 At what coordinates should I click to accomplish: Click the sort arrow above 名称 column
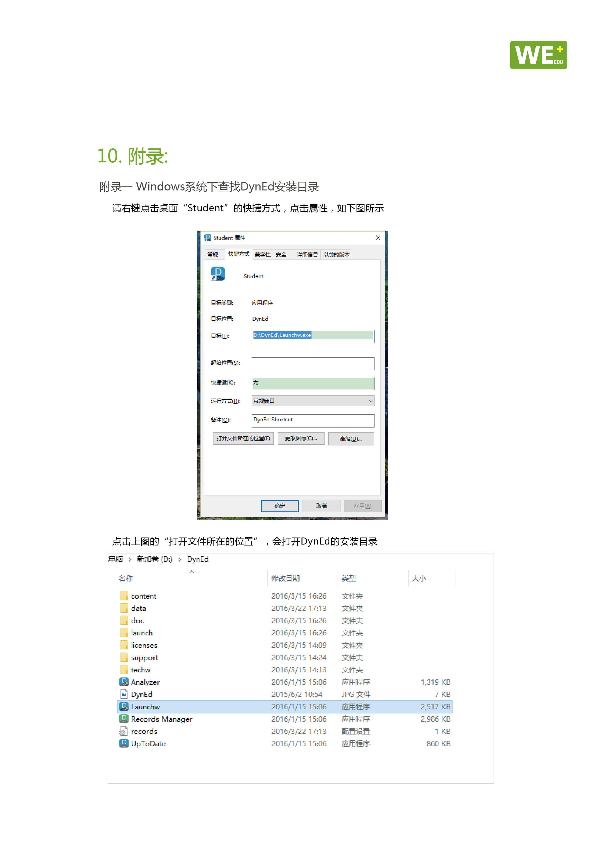coord(191,572)
